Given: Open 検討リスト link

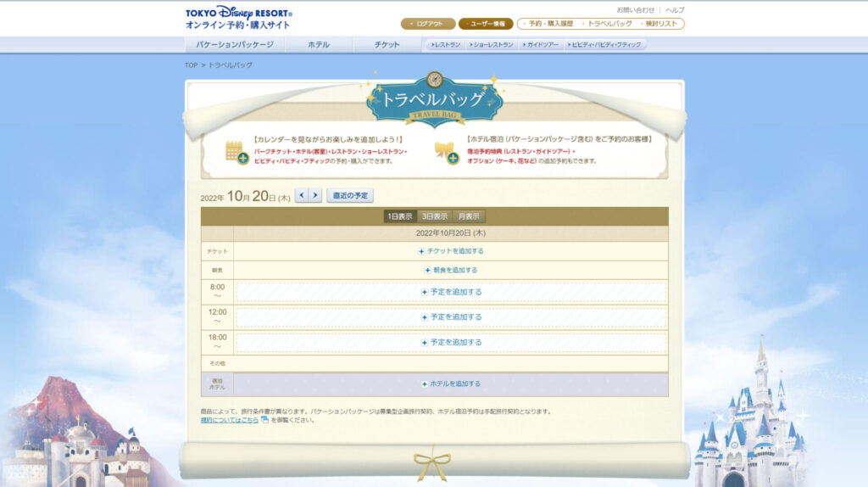Looking at the screenshot, I should point(660,24).
